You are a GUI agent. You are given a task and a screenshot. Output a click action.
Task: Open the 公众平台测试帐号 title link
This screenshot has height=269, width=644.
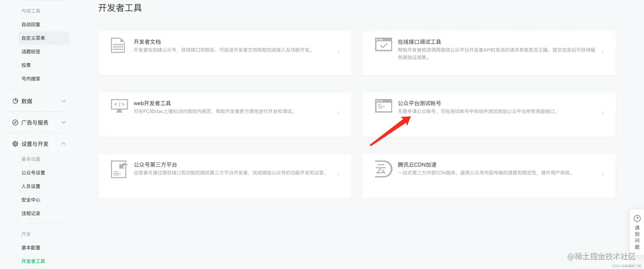point(420,103)
